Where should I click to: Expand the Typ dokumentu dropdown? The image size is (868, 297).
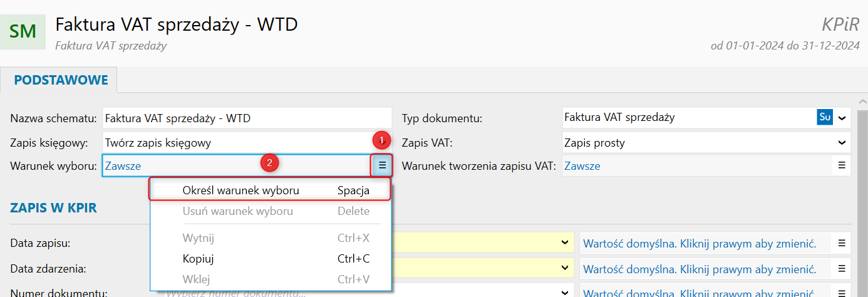pyautogui.click(x=842, y=117)
